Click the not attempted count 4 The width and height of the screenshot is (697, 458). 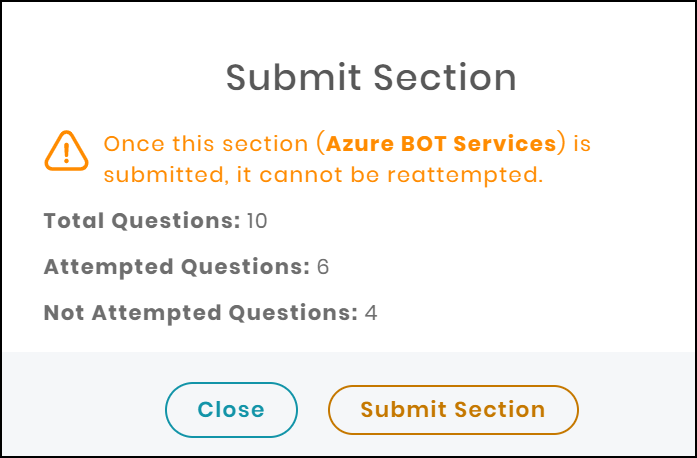[371, 313]
